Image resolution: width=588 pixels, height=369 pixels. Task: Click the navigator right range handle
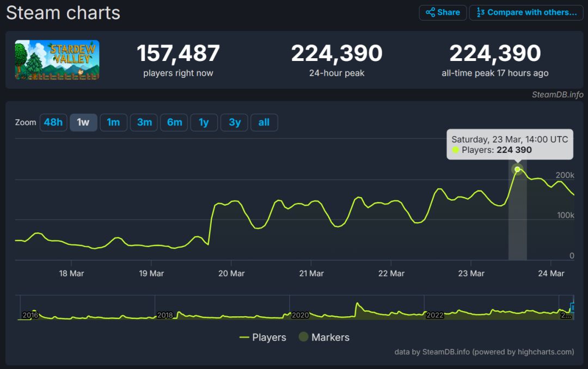click(x=572, y=307)
